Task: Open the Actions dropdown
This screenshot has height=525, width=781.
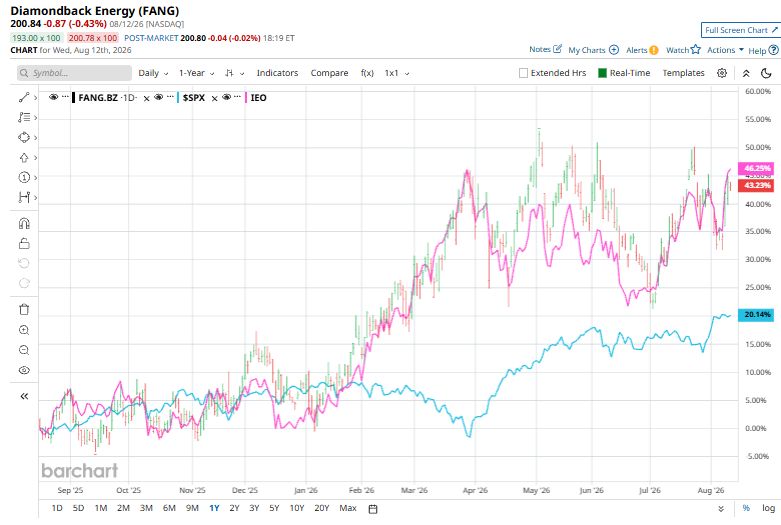Action: point(725,50)
